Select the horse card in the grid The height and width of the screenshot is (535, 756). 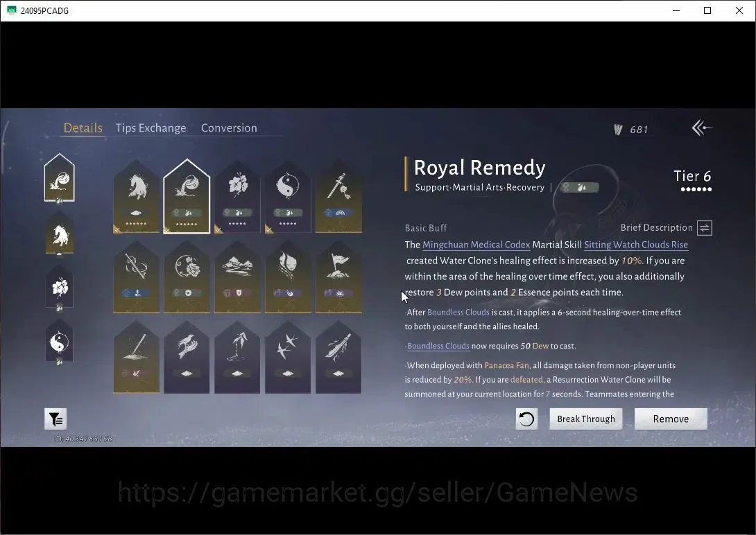tap(136, 197)
